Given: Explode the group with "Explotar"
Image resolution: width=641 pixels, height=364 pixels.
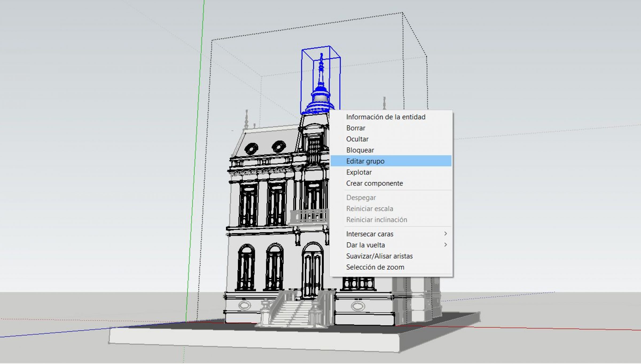Looking at the screenshot, I should (x=359, y=172).
